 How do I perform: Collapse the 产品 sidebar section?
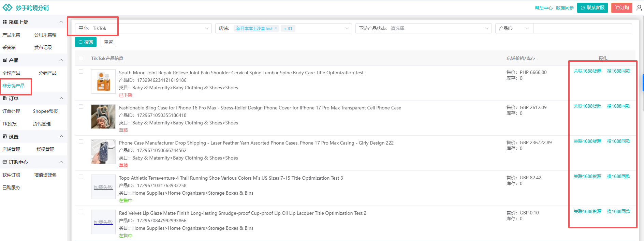pyautogui.click(x=61, y=60)
